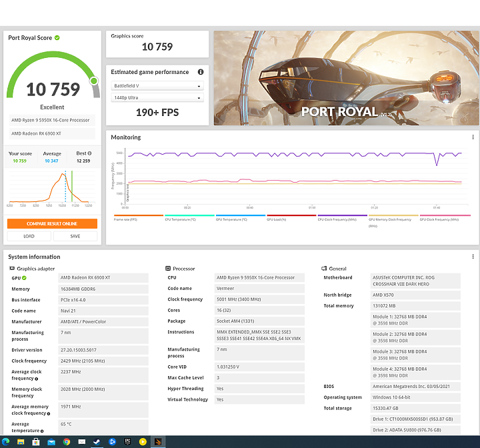Click CPU clock frequency 5001 MHz (3400 MHz)
Screen dimensions: 480x448
coord(259,299)
